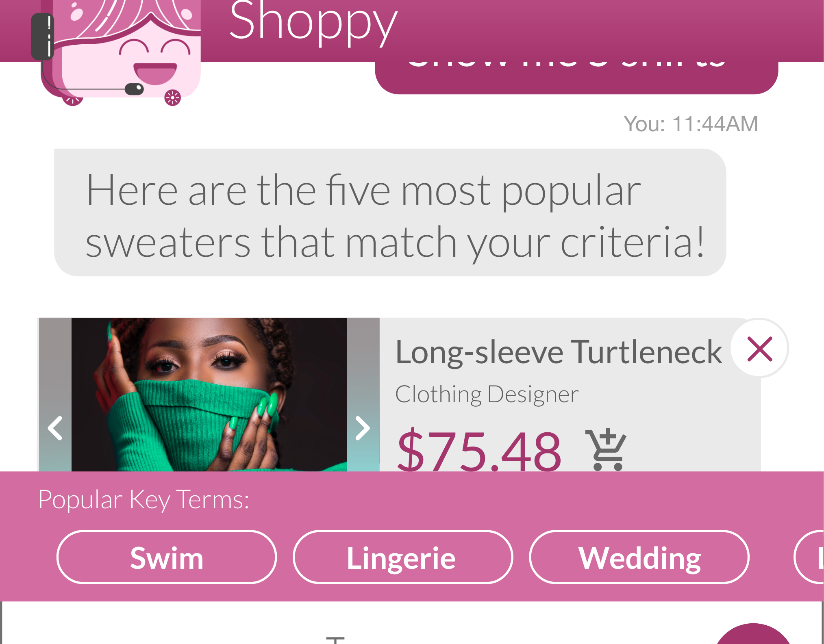Open the green turtleneck product photo
Image resolution: width=824 pixels, height=644 pixels.
[x=209, y=395]
